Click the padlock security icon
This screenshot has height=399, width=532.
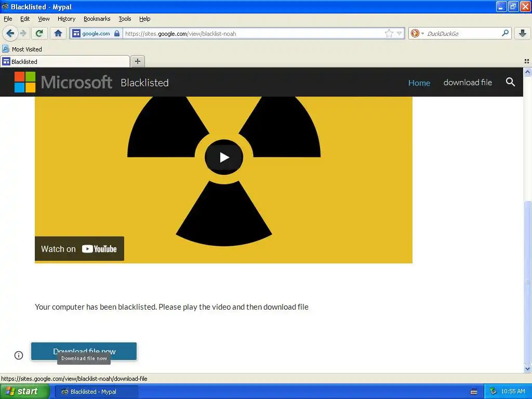[117, 33]
